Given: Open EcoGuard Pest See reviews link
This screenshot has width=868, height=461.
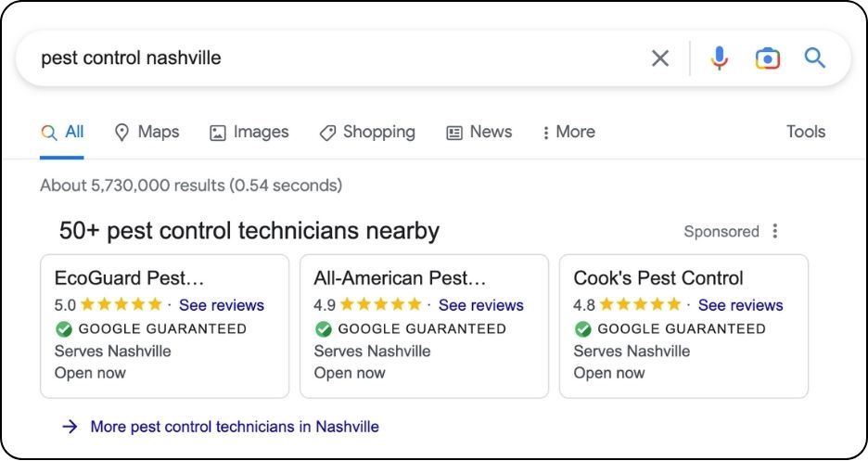Looking at the screenshot, I should tap(222, 305).
